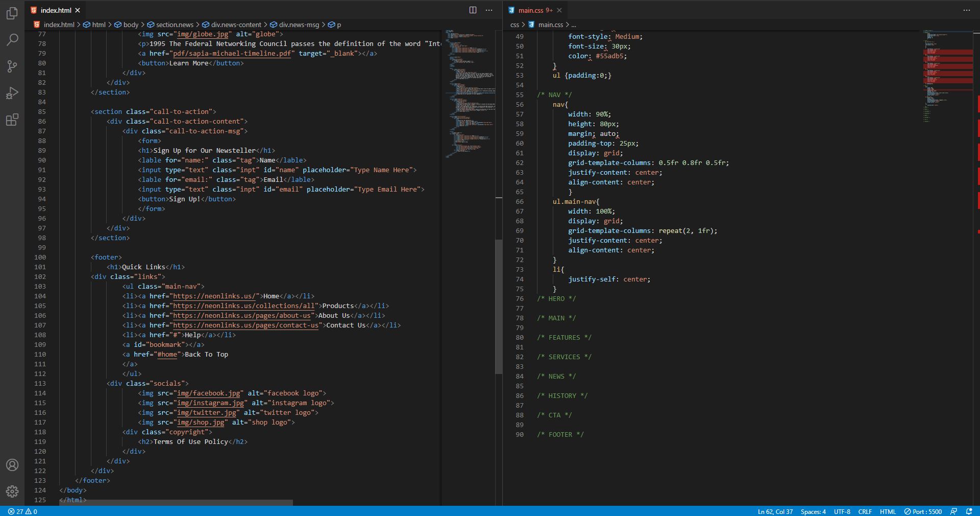Open the Source Control icon

(12, 66)
